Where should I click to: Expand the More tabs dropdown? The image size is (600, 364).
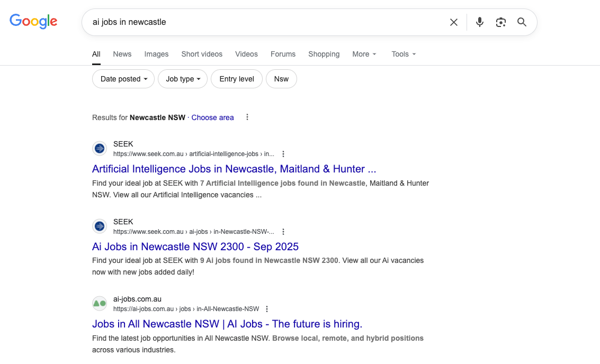[x=364, y=54]
